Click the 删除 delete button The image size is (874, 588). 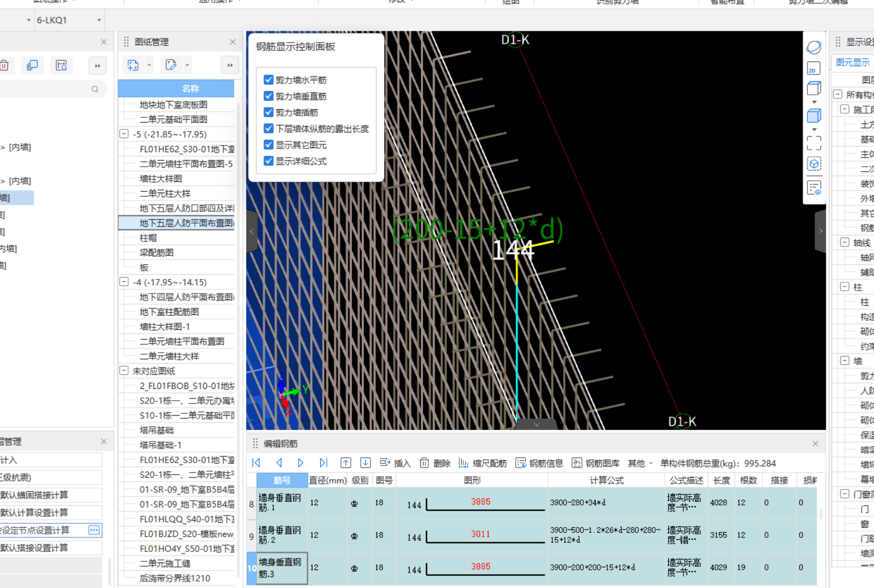point(435,463)
